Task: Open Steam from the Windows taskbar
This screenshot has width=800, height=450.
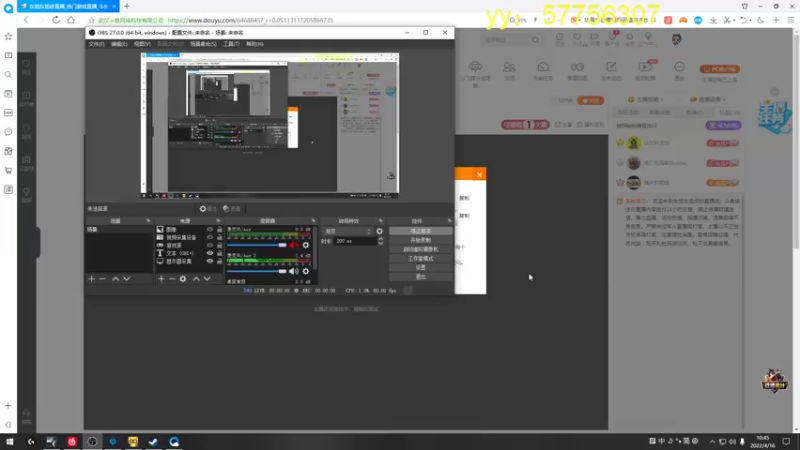Action: [x=154, y=441]
